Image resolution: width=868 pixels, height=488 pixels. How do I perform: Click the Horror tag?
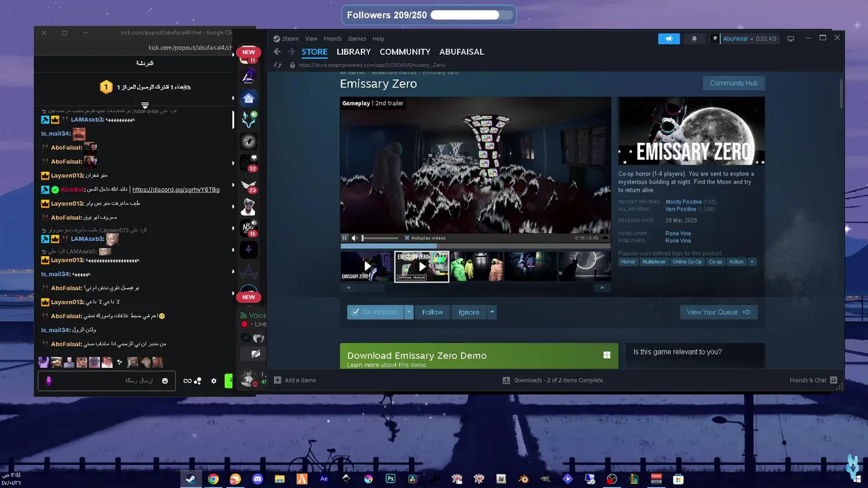click(x=628, y=262)
